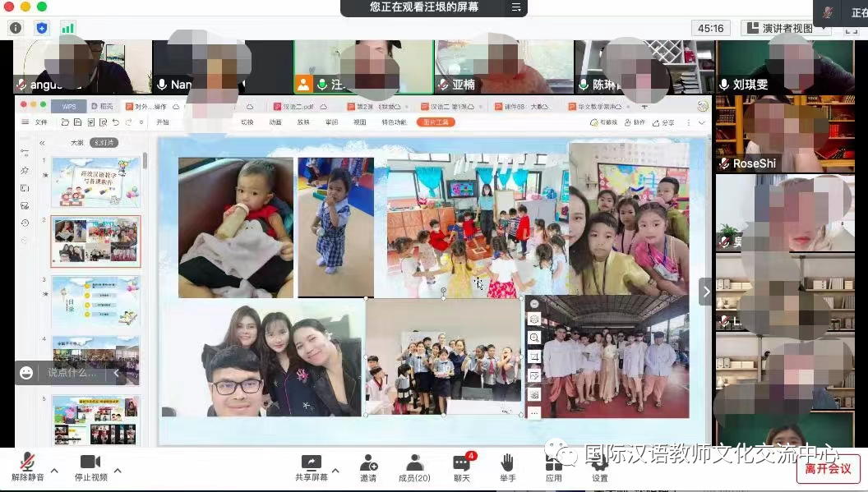This screenshot has height=492, width=868.
Task: Click the 协作 collaborate button
Action: click(635, 122)
